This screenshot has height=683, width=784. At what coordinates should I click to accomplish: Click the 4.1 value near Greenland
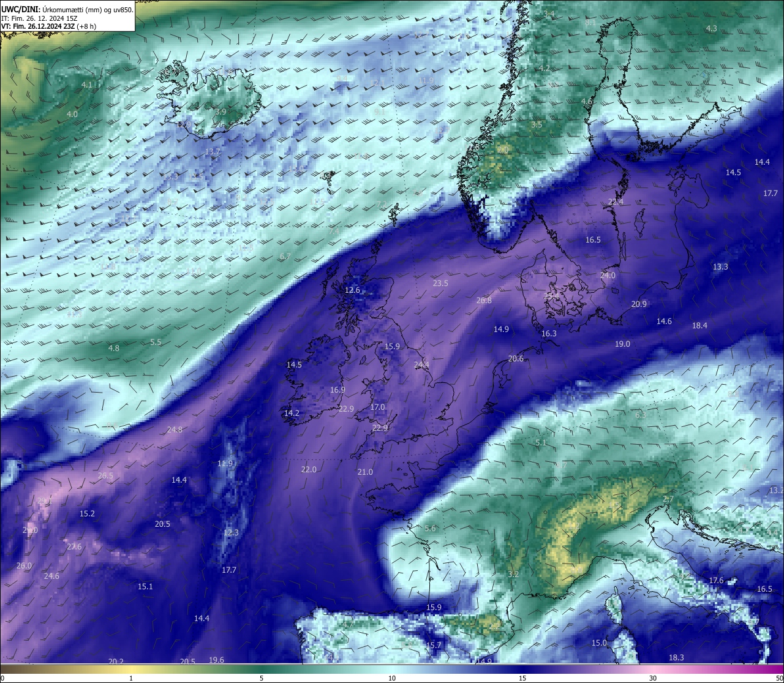click(x=87, y=85)
